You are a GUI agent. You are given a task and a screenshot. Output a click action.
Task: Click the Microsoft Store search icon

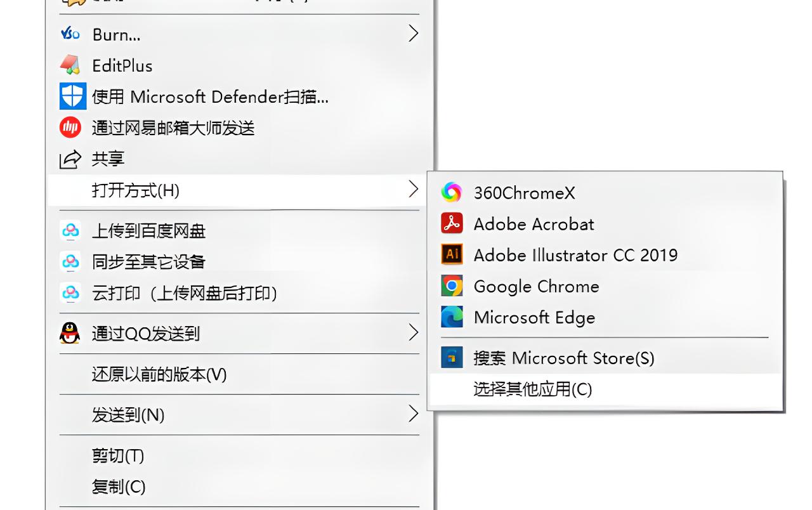click(452, 357)
